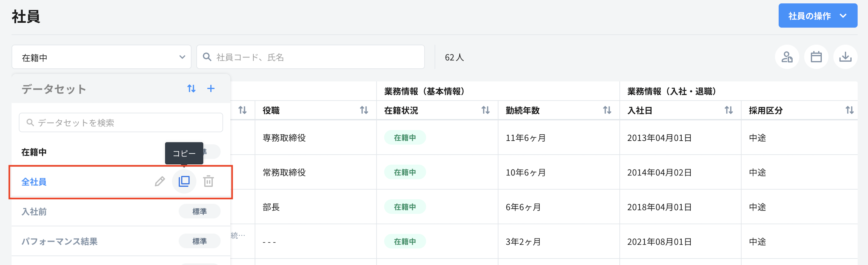Sort the 採用区分 column

point(850,110)
